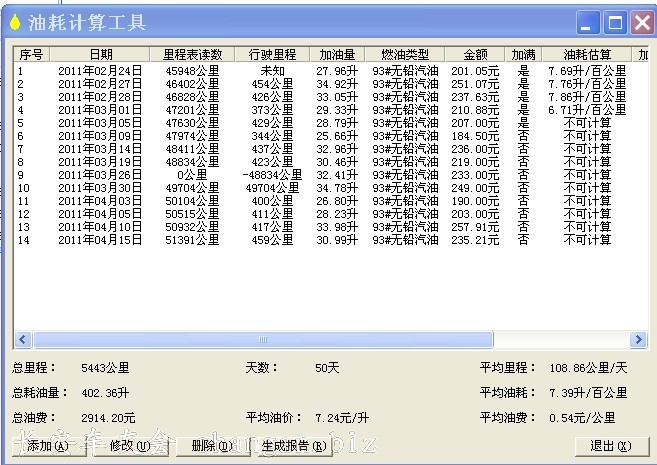Screen dimensions: 657x465
Task: Click the fuel amount cell 30.99升
Action: point(337,240)
